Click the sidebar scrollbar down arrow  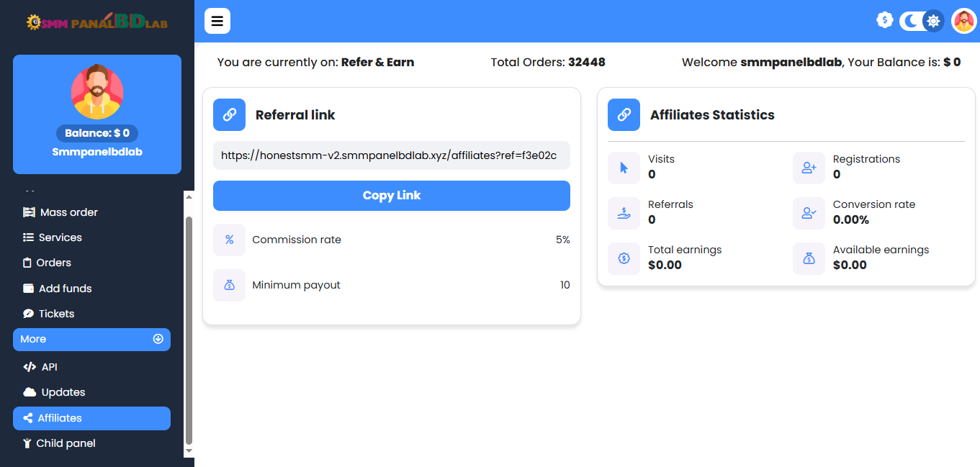tap(189, 450)
